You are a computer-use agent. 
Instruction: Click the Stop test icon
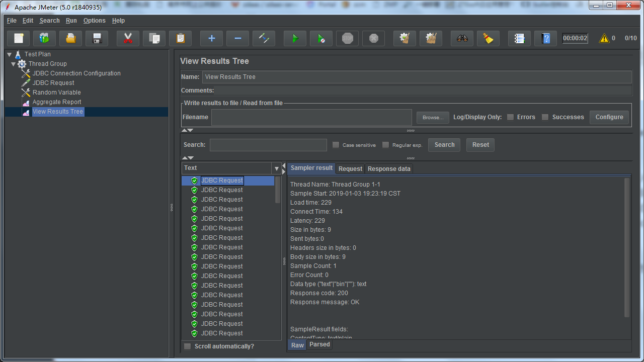point(348,38)
